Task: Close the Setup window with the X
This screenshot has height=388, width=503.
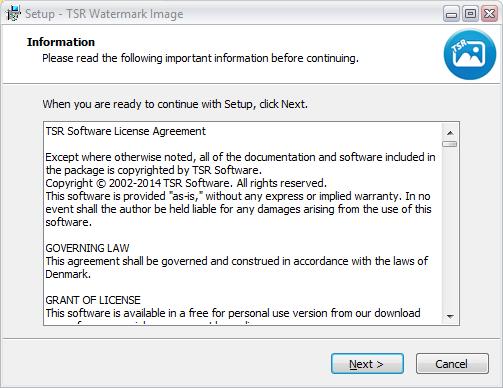Action: pos(489,14)
